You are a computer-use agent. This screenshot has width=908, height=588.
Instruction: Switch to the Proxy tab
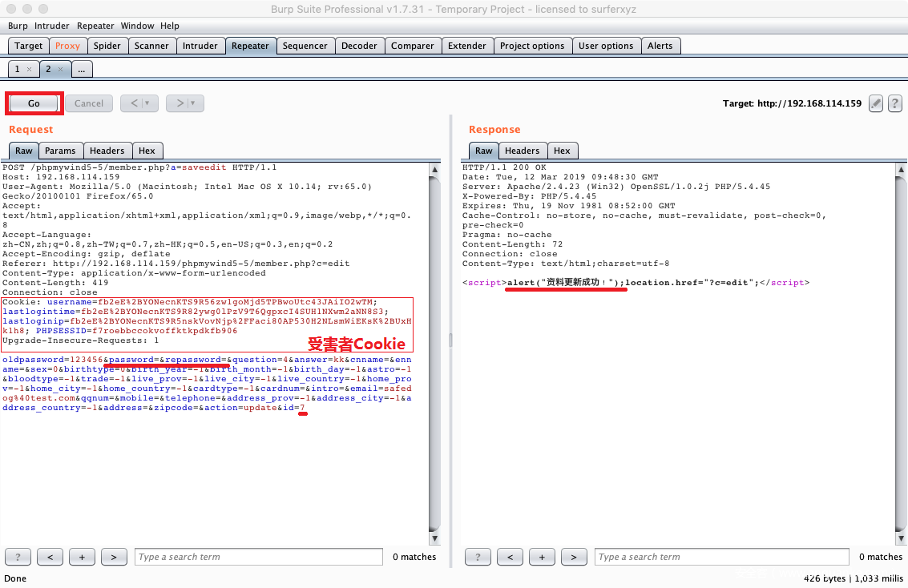pyautogui.click(x=68, y=46)
